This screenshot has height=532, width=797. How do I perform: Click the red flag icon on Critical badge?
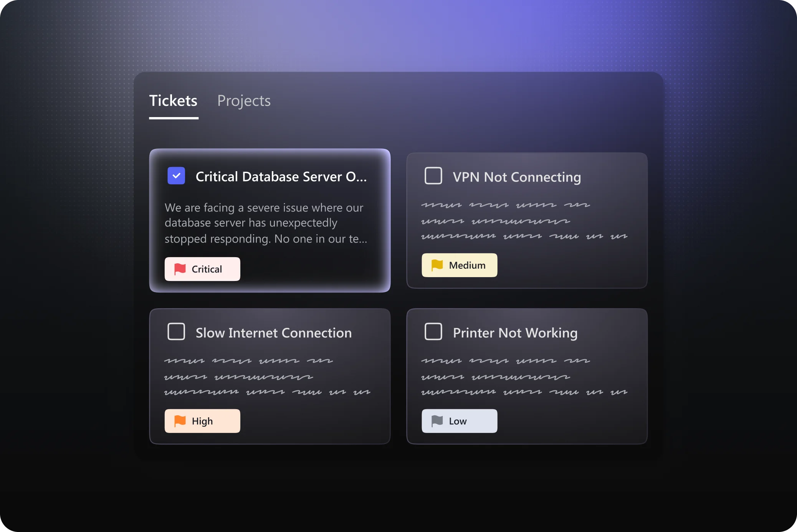tap(180, 269)
